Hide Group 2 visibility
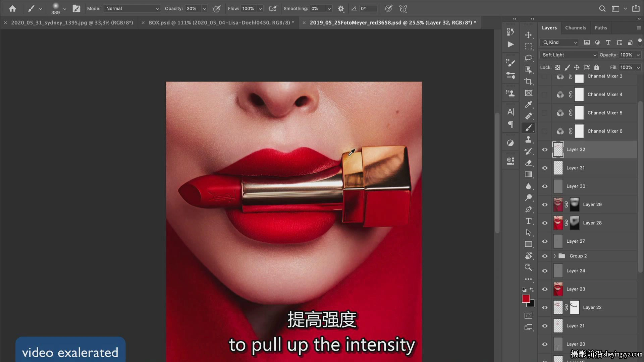Image resolution: width=644 pixels, height=362 pixels. 545,256
